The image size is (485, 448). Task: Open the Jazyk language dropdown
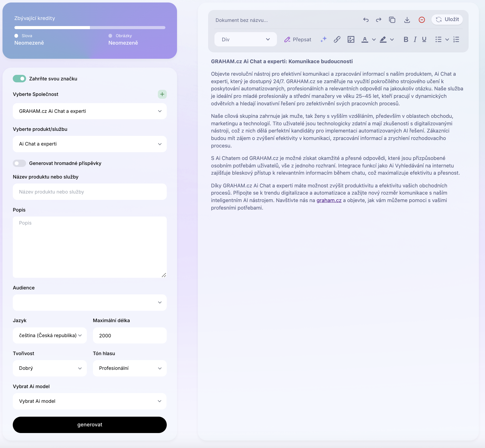tap(50, 335)
